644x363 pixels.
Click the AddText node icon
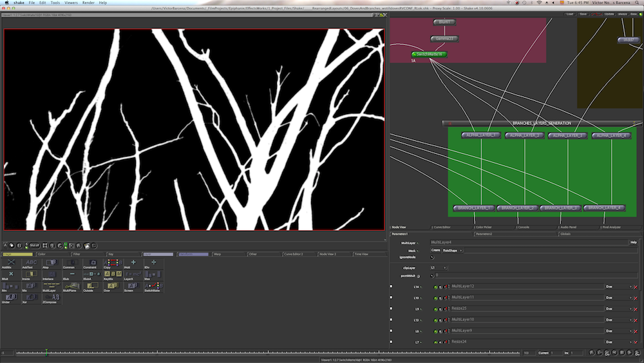click(31, 263)
